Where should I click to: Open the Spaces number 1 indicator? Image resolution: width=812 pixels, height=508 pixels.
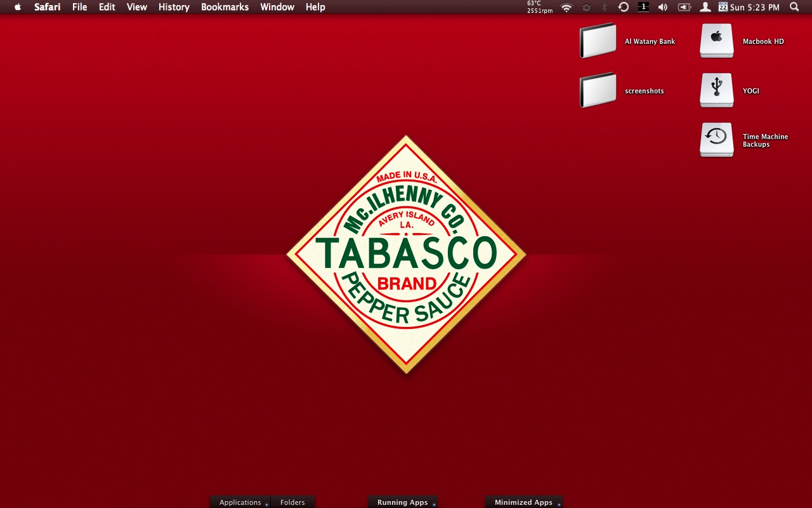[643, 7]
